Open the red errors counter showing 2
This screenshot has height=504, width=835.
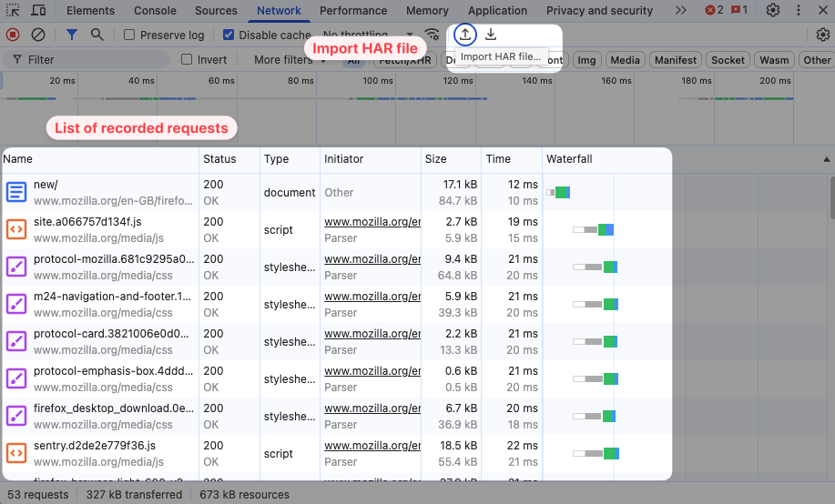714,10
